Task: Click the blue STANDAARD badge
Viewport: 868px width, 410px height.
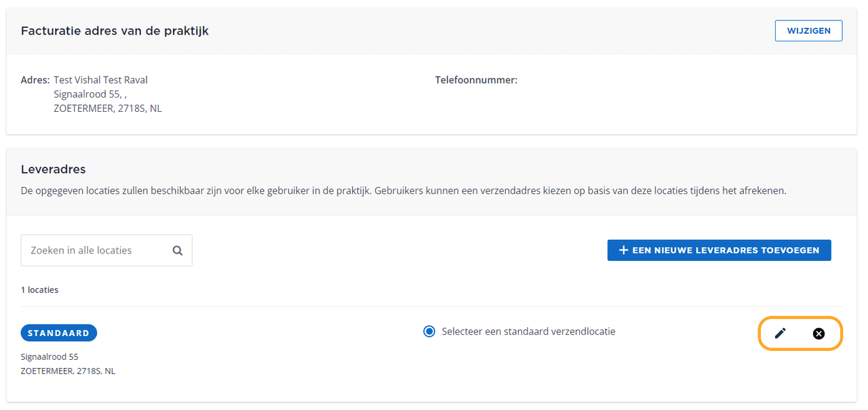Action: point(59,333)
